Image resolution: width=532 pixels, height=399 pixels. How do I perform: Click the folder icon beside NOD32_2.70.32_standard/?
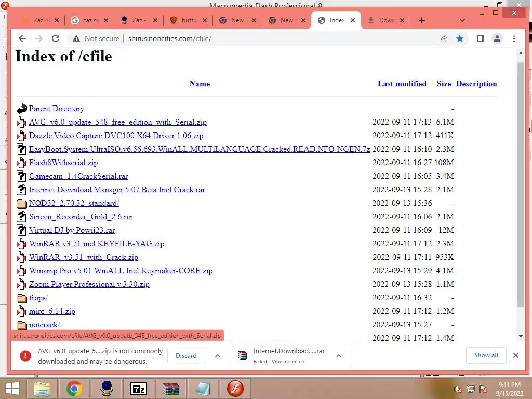21,204
